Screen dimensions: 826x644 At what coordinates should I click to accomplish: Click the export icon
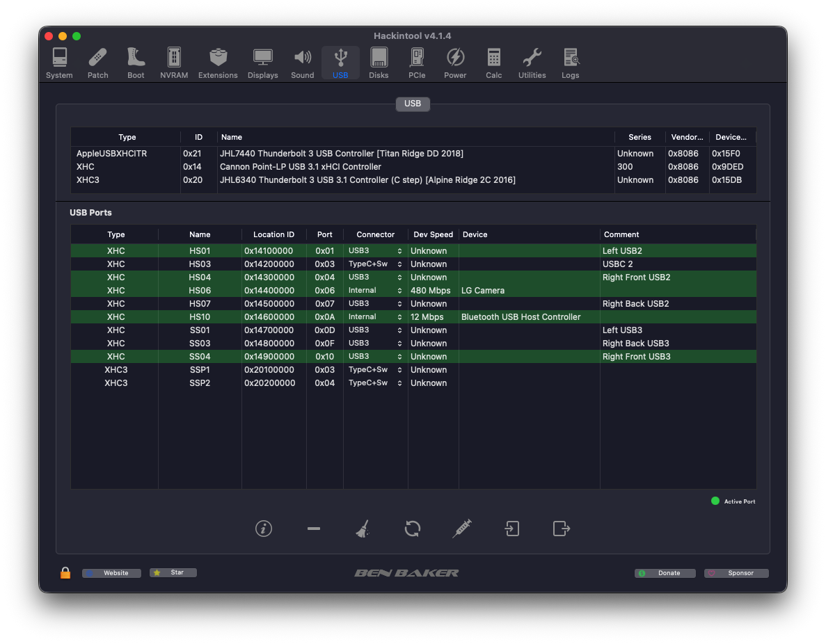pos(562,528)
